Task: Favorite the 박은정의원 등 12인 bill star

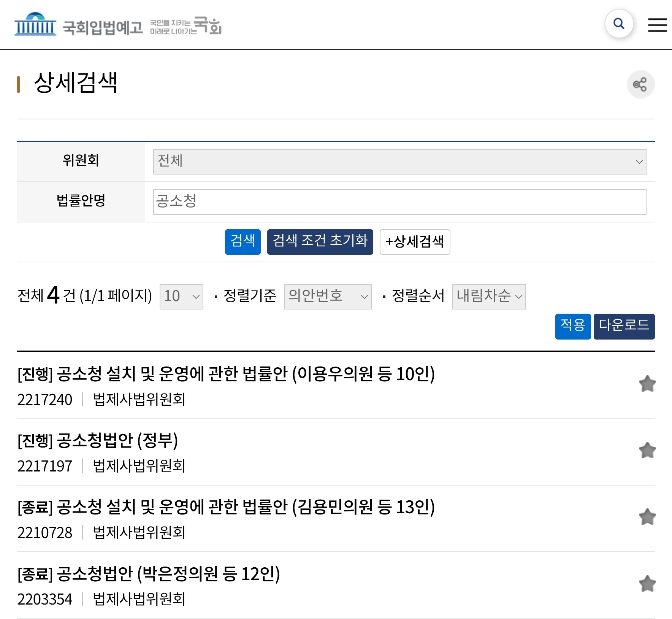Action: click(647, 584)
